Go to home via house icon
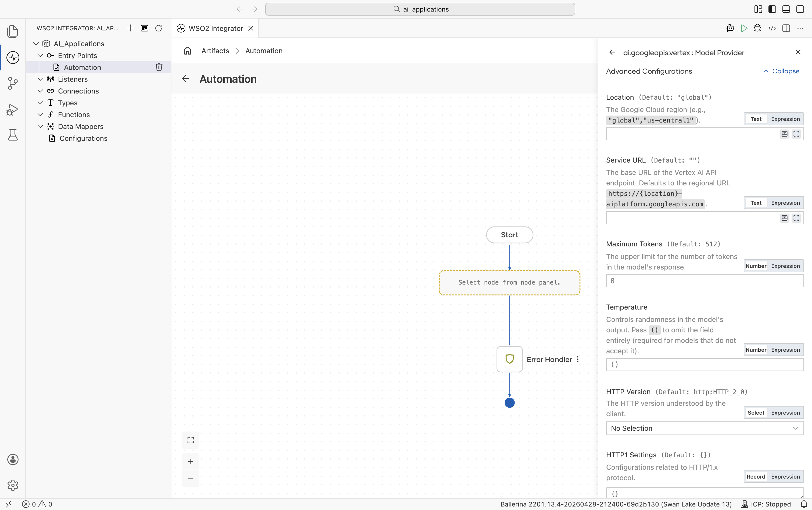 click(188, 51)
